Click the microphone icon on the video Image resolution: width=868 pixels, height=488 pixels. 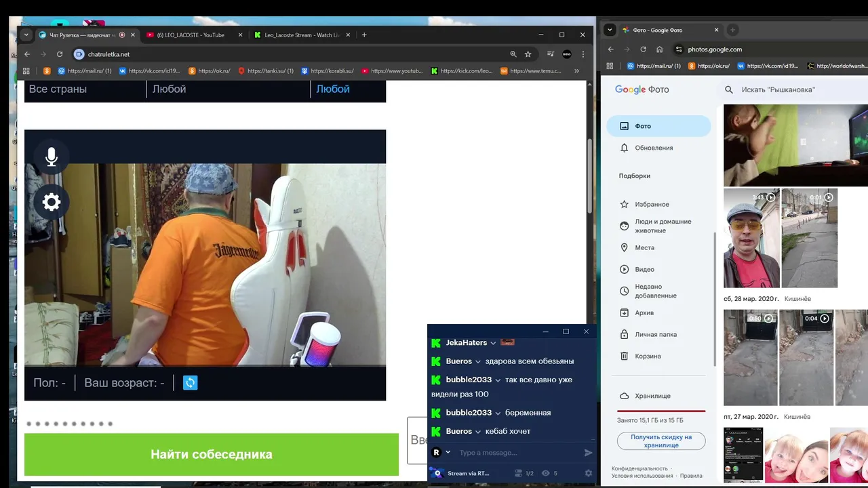tap(52, 157)
